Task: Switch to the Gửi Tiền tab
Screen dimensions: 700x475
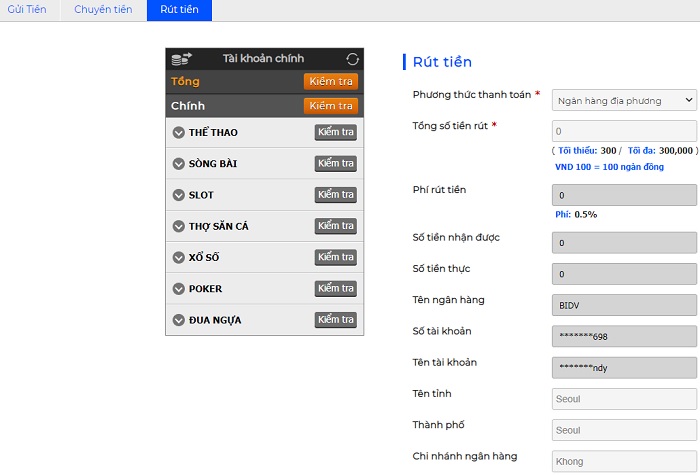Action: [x=30, y=10]
